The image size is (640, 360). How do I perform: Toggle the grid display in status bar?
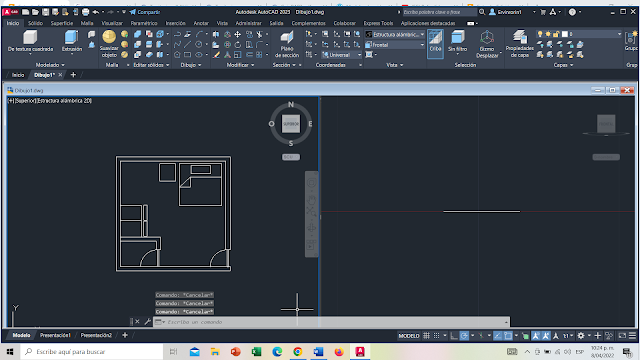(x=426, y=336)
